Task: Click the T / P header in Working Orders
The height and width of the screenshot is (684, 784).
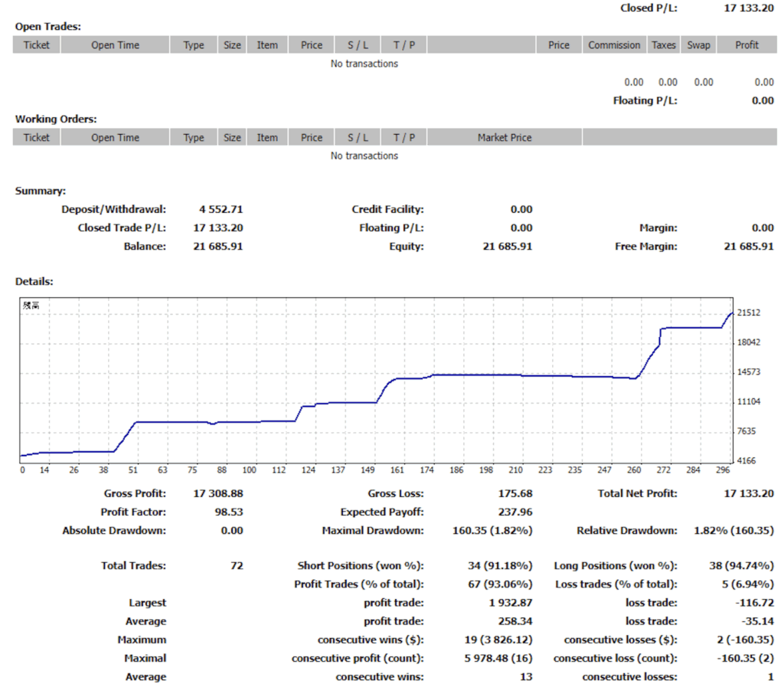Action: (403, 138)
